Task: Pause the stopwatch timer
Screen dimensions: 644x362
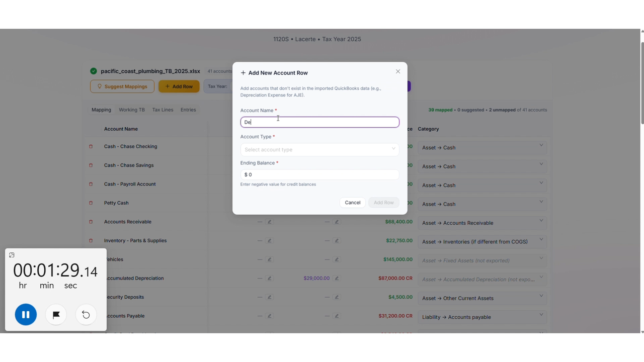Action: [26, 315]
